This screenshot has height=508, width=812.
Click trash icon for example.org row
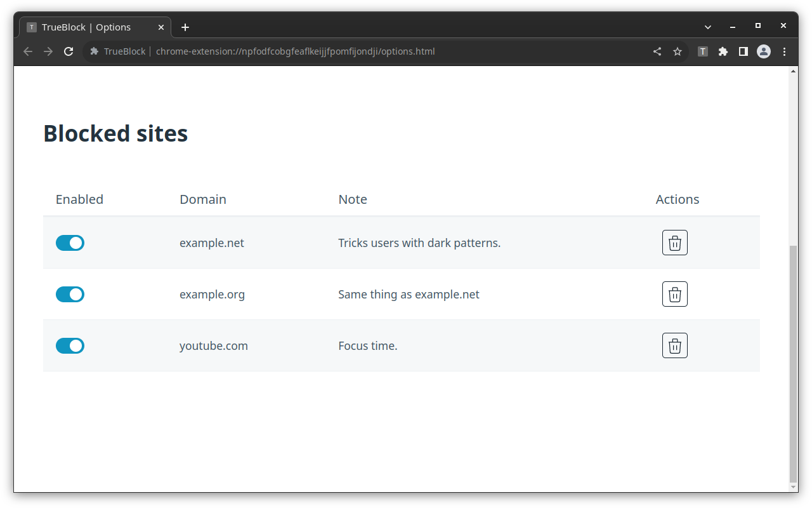click(674, 294)
